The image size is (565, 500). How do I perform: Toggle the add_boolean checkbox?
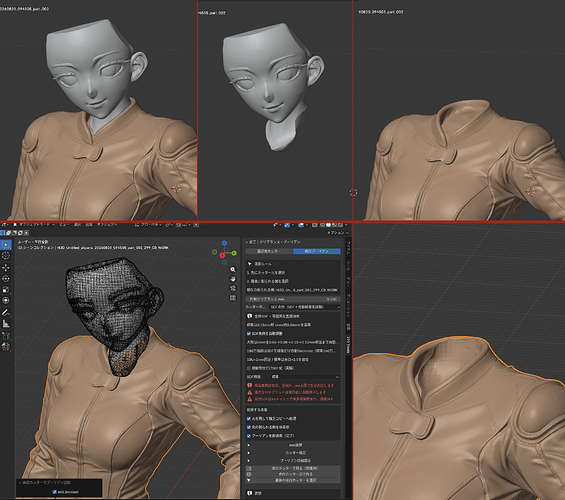(55, 492)
